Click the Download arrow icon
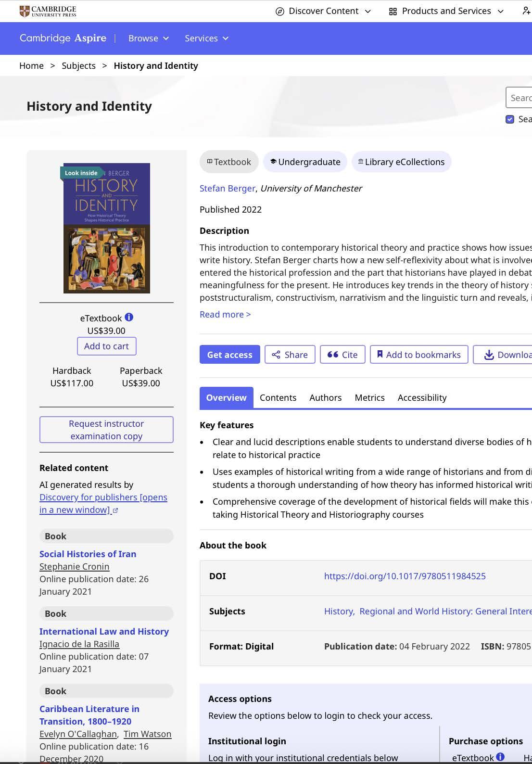The image size is (532, 764). point(489,355)
